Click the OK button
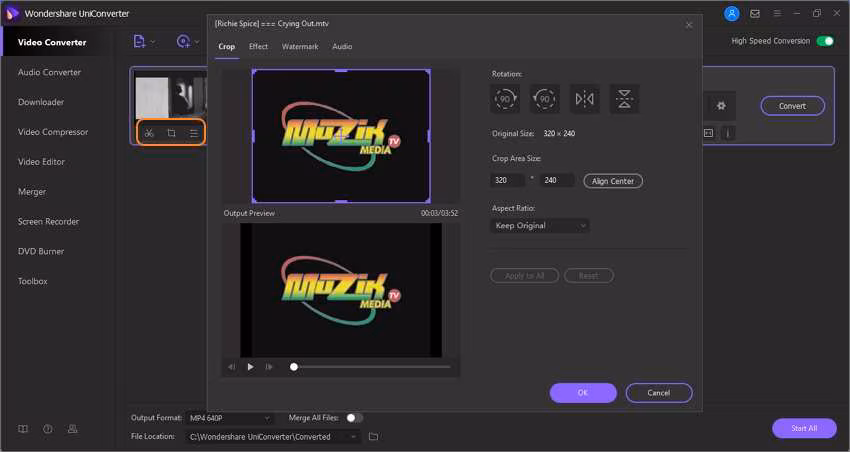The image size is (850, 452). pos(583,393)
